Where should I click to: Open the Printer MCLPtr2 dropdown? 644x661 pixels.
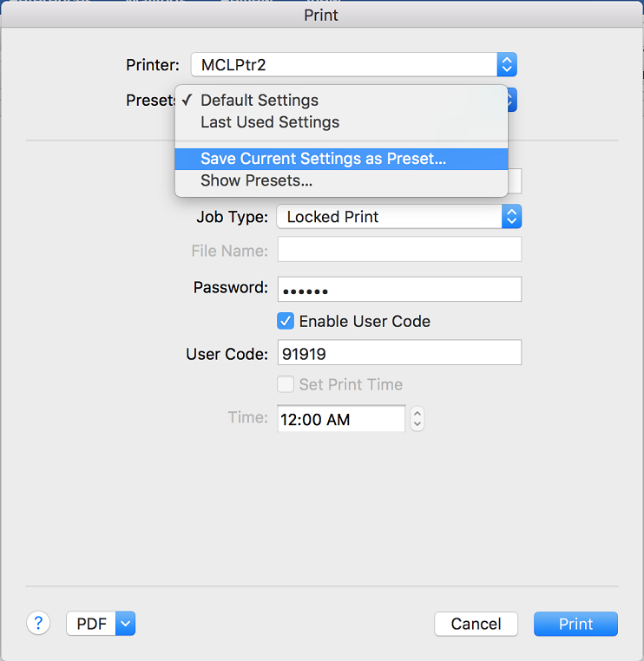pyautogui.click(x=354, y=64)
